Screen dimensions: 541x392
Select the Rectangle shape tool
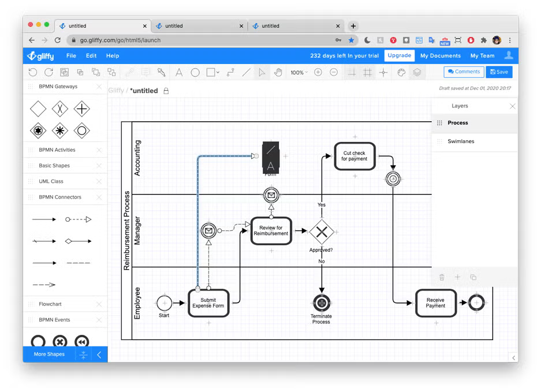coord(211,73)
